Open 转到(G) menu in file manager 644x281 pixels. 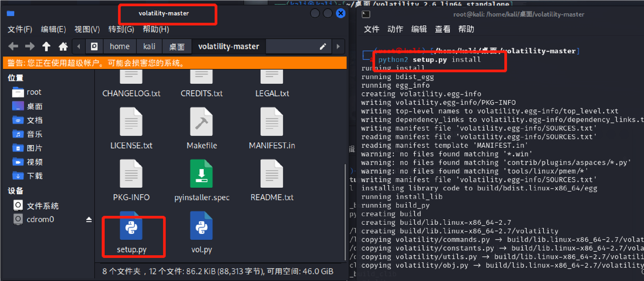121,30
